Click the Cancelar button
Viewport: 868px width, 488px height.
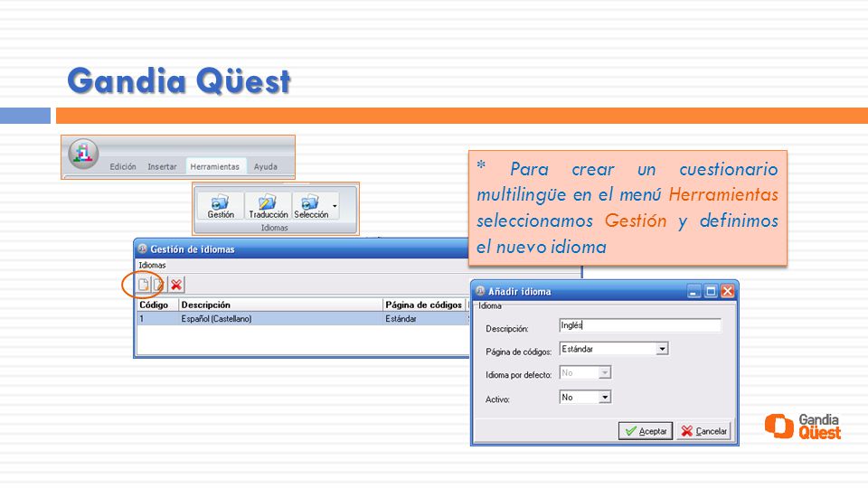pos(703,431)
